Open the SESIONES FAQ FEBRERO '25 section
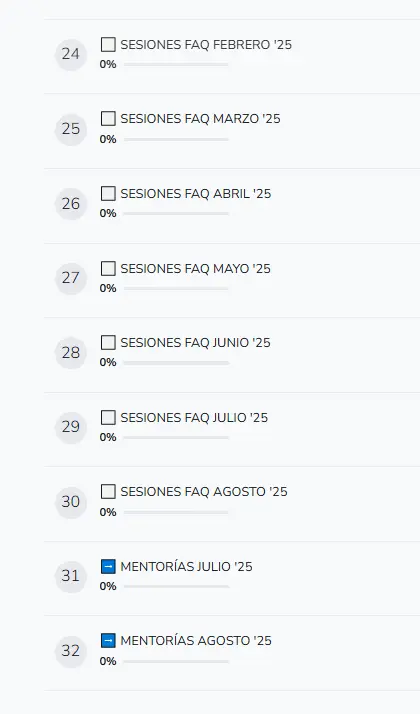The image size is (420, 714). point(206,45)
